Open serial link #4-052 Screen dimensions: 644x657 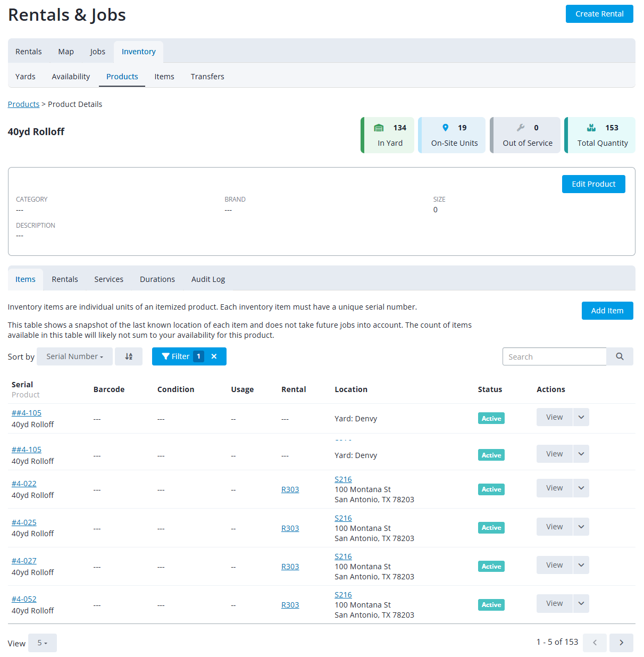click(24, 599)
